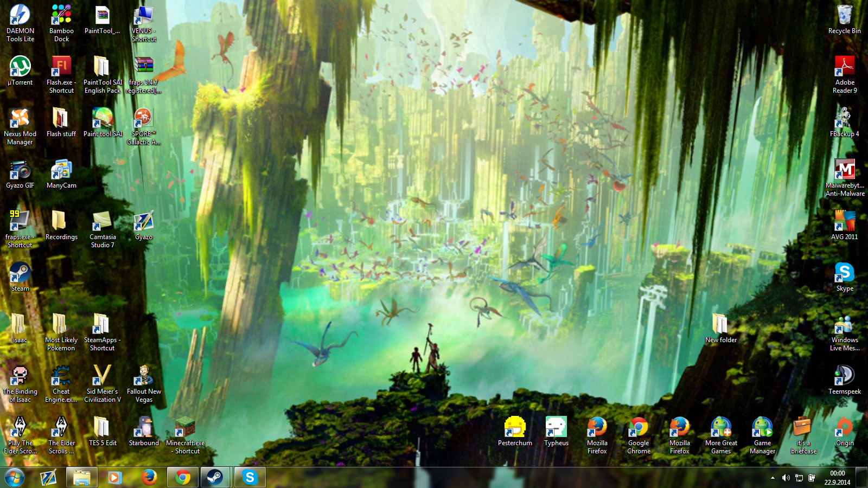Open the Camtasia Studio 7 shortcut
The height and width of the screenshot is (488, 868).
click(103, 230)
